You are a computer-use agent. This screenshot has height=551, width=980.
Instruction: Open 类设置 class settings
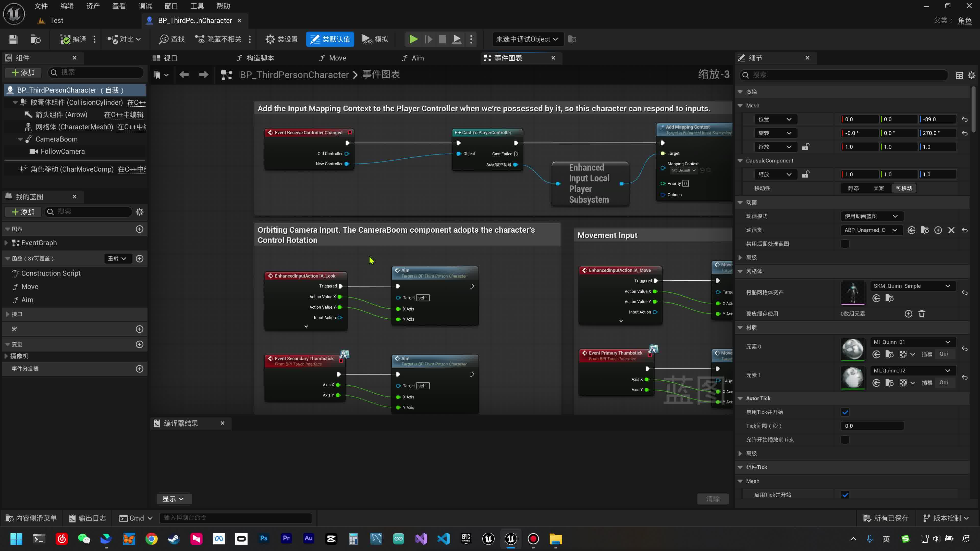pyautogui.click(x=282, y=39)
